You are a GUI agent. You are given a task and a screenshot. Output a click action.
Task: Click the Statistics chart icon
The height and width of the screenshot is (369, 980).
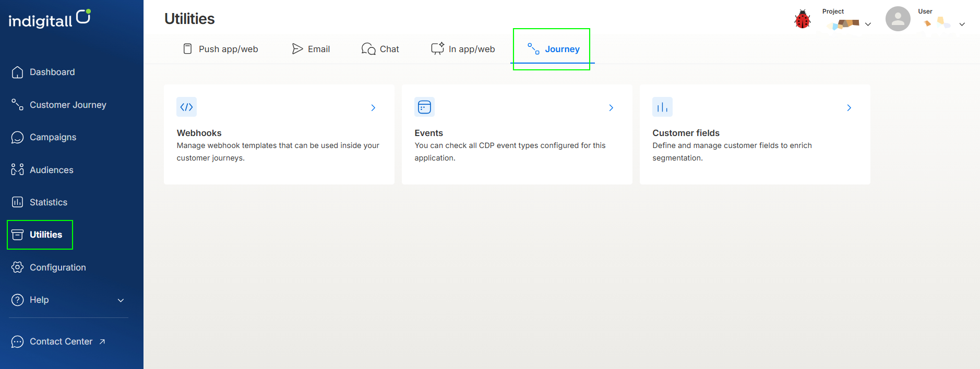tap(17, 202)
